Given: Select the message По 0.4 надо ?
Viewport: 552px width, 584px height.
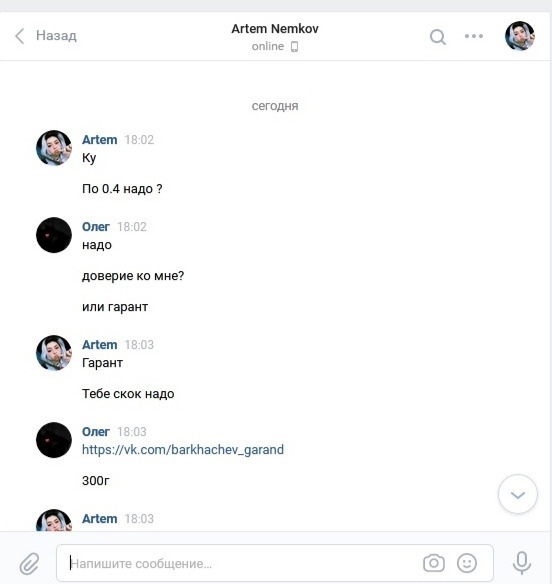Looking at the screenshot, I should [122, 189].
